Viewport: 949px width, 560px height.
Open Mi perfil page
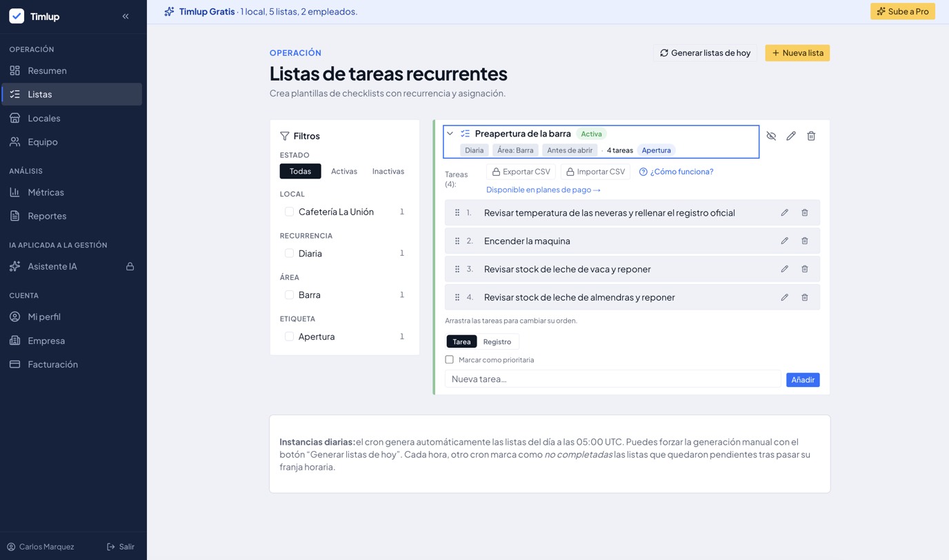[72, 317]
